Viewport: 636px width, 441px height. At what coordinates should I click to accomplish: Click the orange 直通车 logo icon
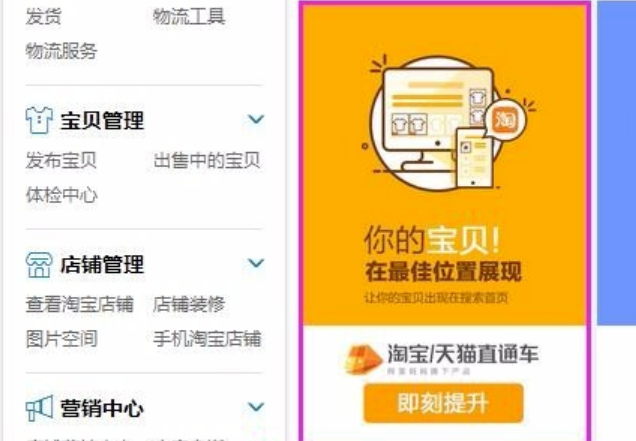pos(363,359)
